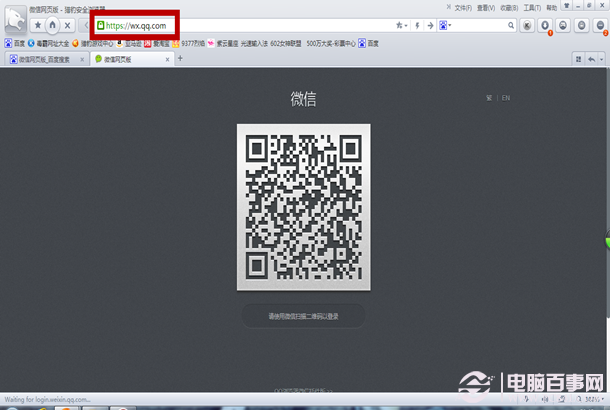
Task: Open the 光速输入法 bookmark
Action: click(254, 43)
